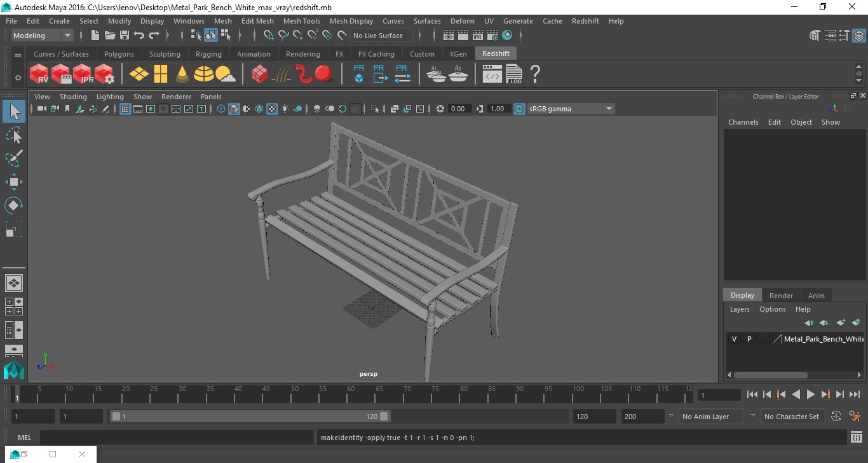Screen dimensions: 868x463
Task: Click the MEL command input field
Action: click(x=177, y=438)
